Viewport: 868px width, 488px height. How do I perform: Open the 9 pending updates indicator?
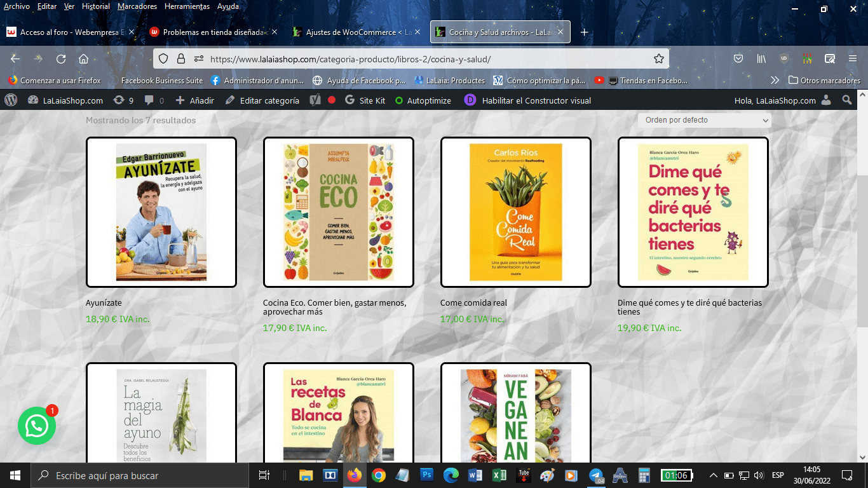coord(123,100)
